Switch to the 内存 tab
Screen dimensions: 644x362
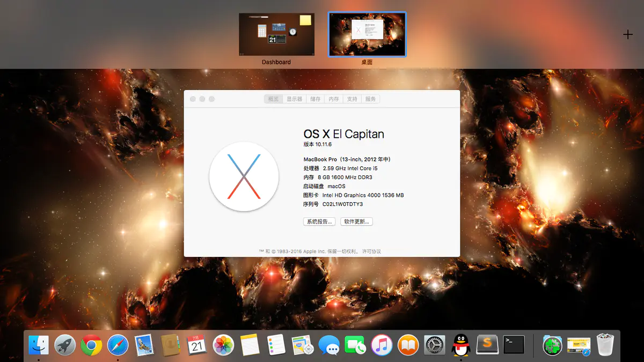click(x=334, y=99)
